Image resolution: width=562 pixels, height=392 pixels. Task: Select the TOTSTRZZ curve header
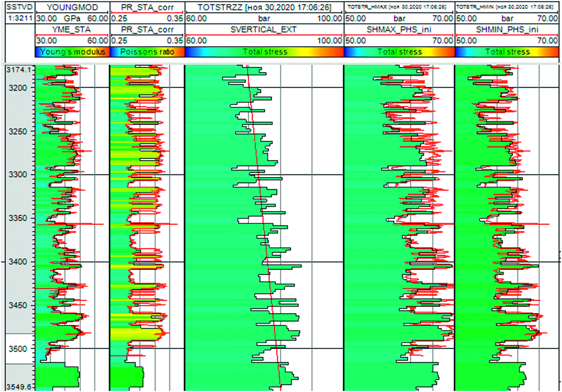click(x=264, y=8)
